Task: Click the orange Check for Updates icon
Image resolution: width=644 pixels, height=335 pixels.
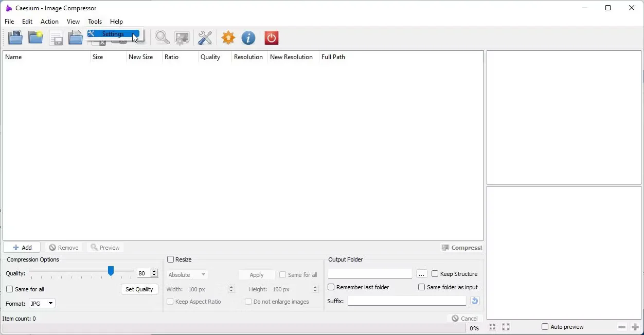Action: tap(228, 38)
